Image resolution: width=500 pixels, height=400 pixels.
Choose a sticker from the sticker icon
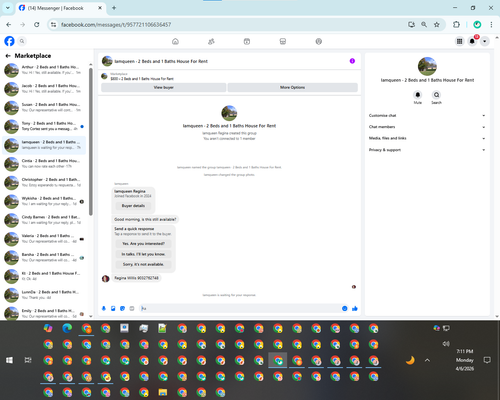tap(122, 309)
